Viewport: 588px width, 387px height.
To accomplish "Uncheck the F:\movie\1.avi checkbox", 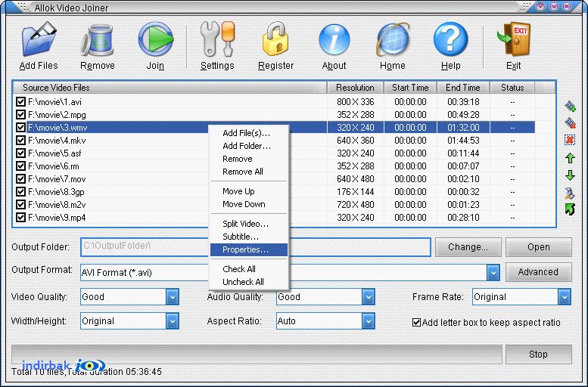I will click(x=21, y=102).
